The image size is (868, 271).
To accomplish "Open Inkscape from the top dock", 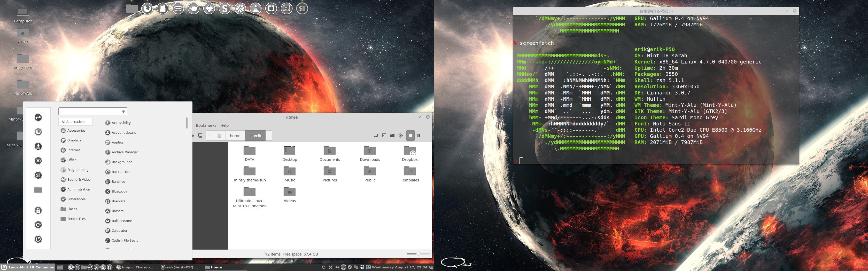I will (x=209, y=9).
